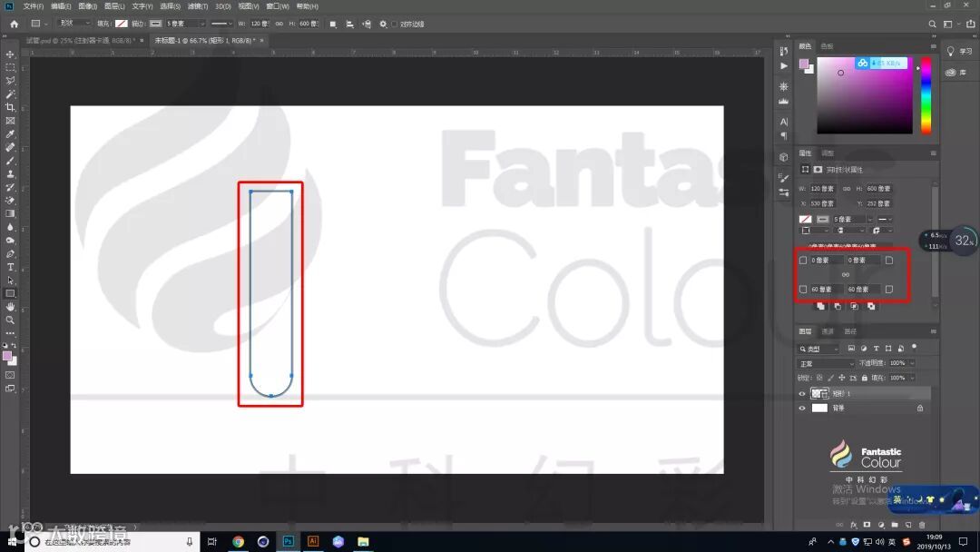Select the Healing Brush tool
Viewport: 980px width, 552px height.
(x=10, y=148)
